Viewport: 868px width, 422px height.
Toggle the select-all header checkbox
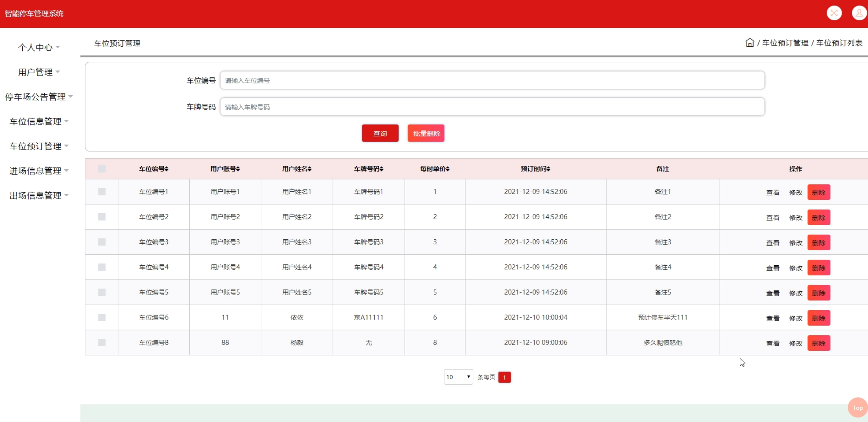coord(102,169)
